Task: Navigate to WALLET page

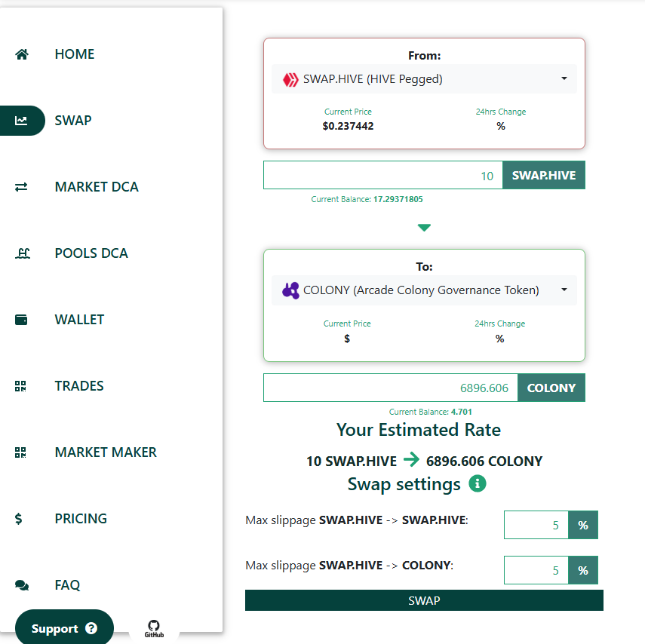Action: [x=79, y=320]
